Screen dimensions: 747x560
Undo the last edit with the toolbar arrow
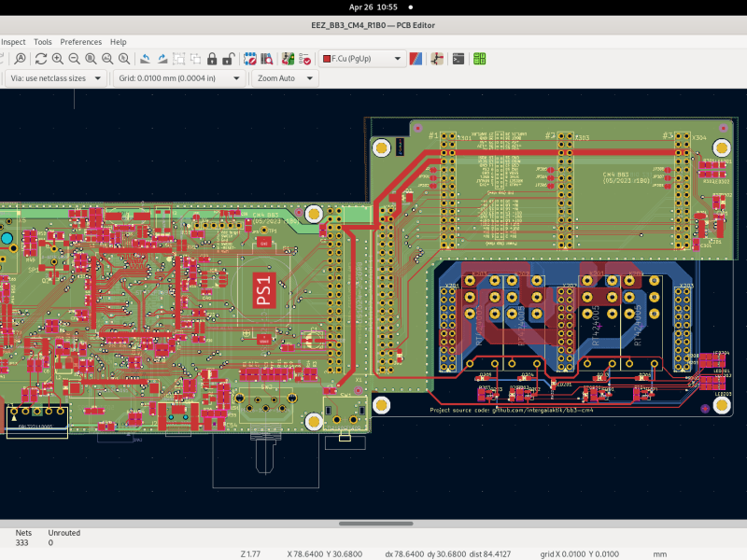click(x=146, y=59)
